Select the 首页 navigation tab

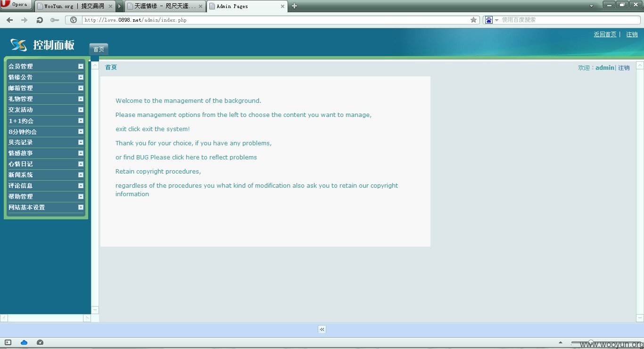[99, 50]
